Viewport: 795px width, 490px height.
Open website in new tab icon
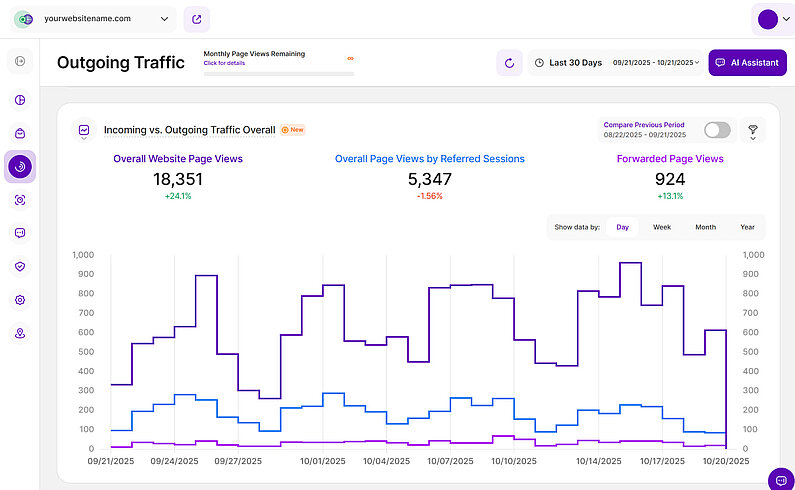coord(197,19)
